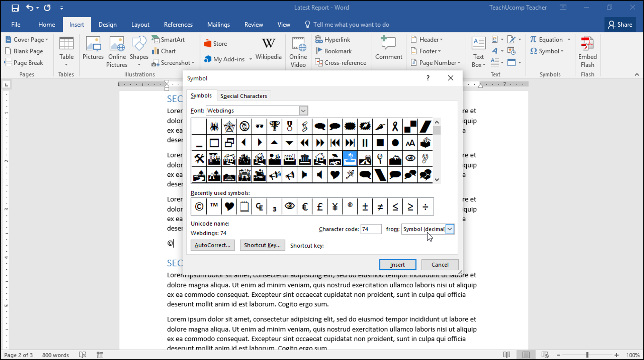Pick the copyright symbol from recently used
This screenshot has height=360, width=644.
pos(199,207)
